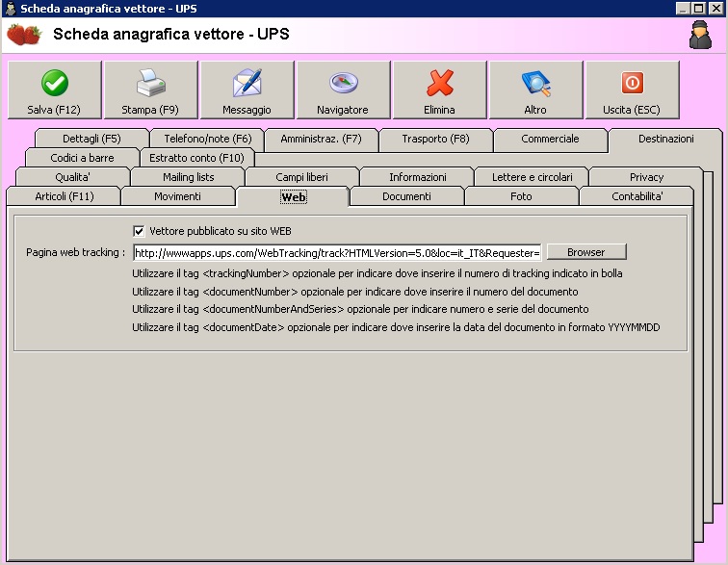Uncheck Vettore pubblicato su sito WEB
728x565 pixels.
click(139, 231)
